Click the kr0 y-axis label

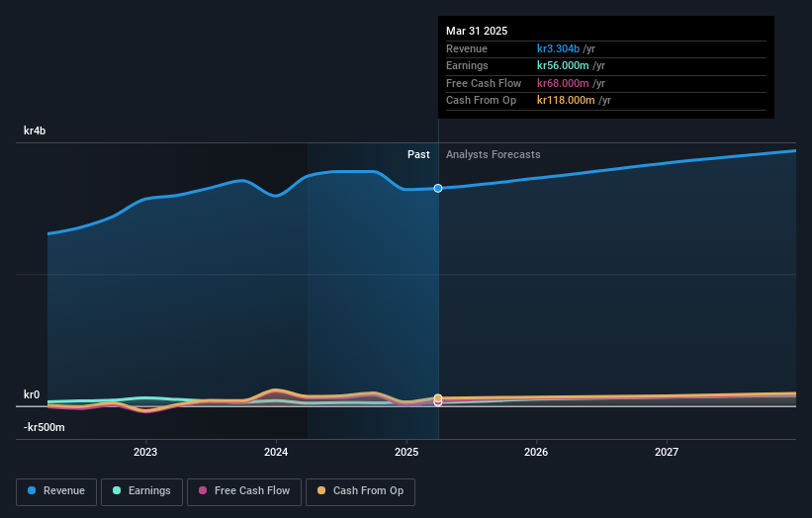point(32,394)
